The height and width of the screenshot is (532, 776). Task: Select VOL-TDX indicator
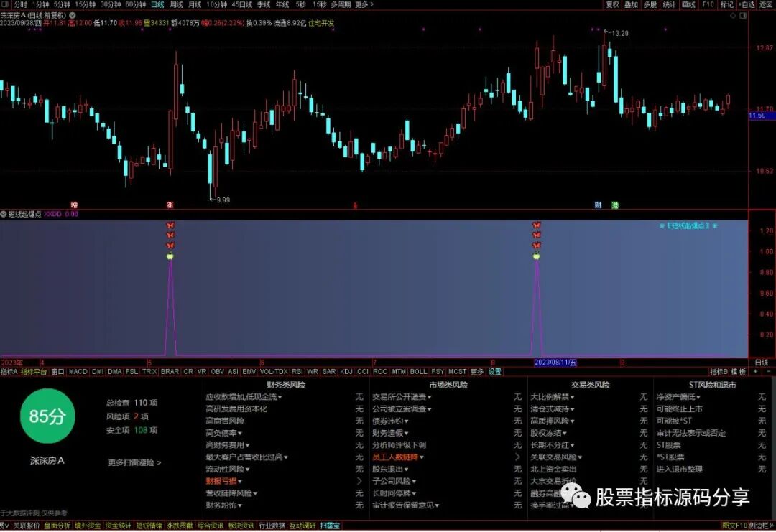274,371
